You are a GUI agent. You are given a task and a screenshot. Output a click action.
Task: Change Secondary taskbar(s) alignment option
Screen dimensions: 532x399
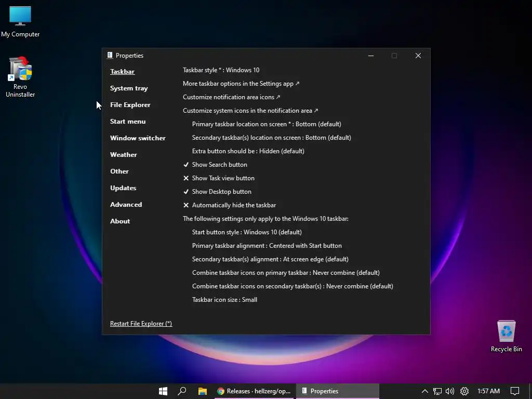coord(270,260)
